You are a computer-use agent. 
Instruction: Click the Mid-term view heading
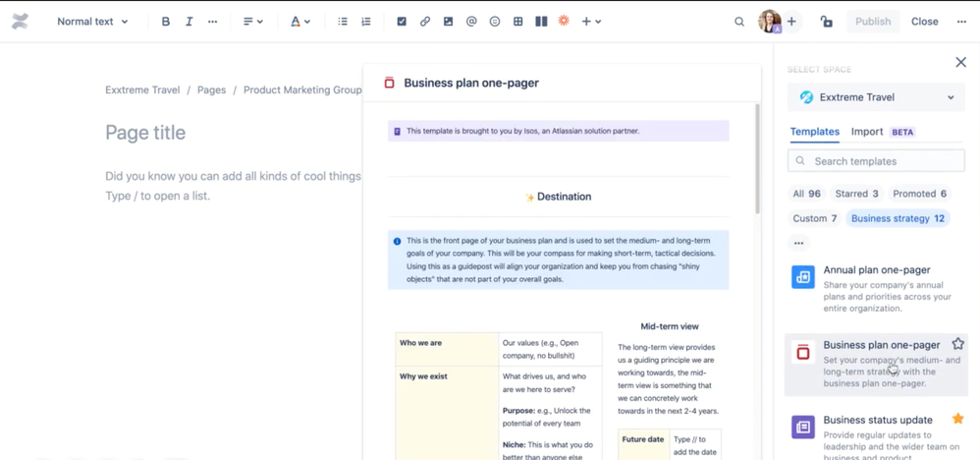pos(670,326)
